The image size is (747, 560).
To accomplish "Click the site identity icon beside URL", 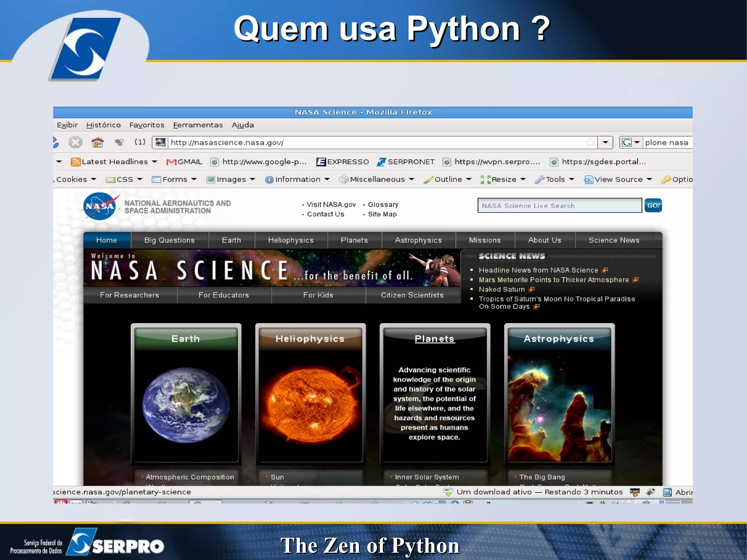I will 160,142.
